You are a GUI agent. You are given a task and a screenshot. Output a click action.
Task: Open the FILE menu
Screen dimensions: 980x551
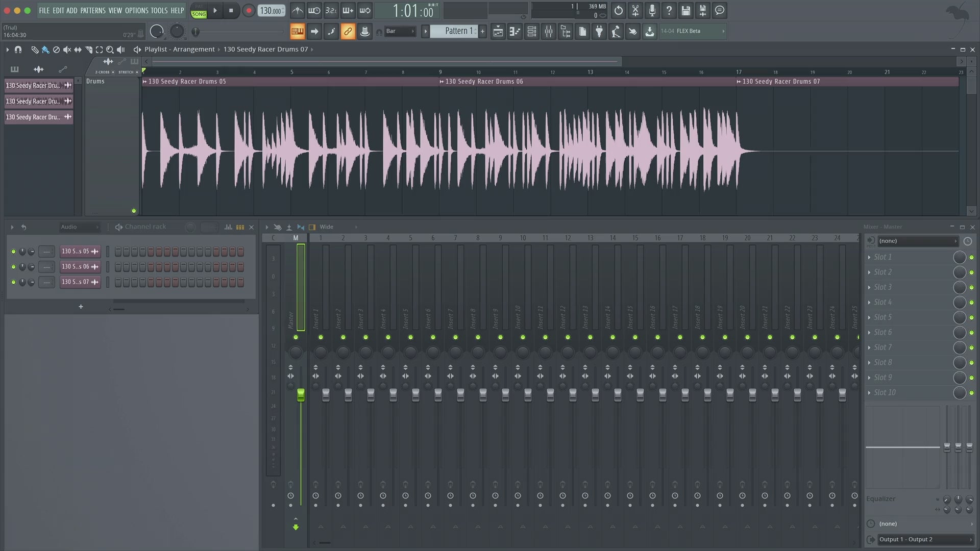(44, 10)
